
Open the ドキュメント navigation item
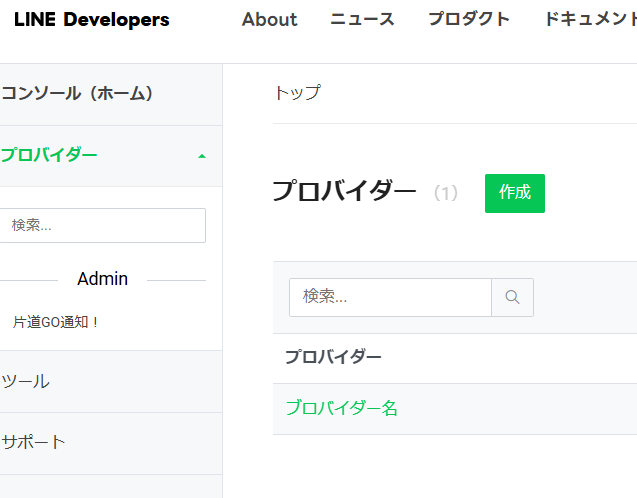(x=591, y=19)
